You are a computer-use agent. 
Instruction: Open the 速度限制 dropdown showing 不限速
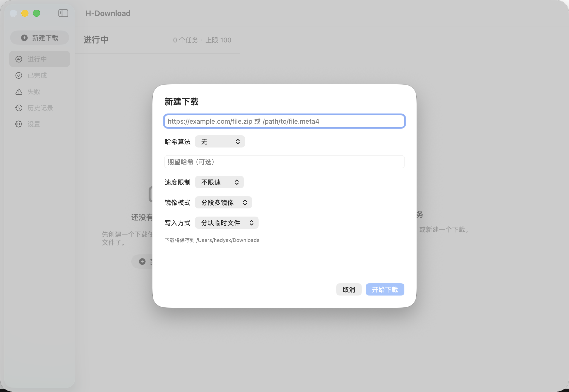pyautogui.click(x=219, y=182)
